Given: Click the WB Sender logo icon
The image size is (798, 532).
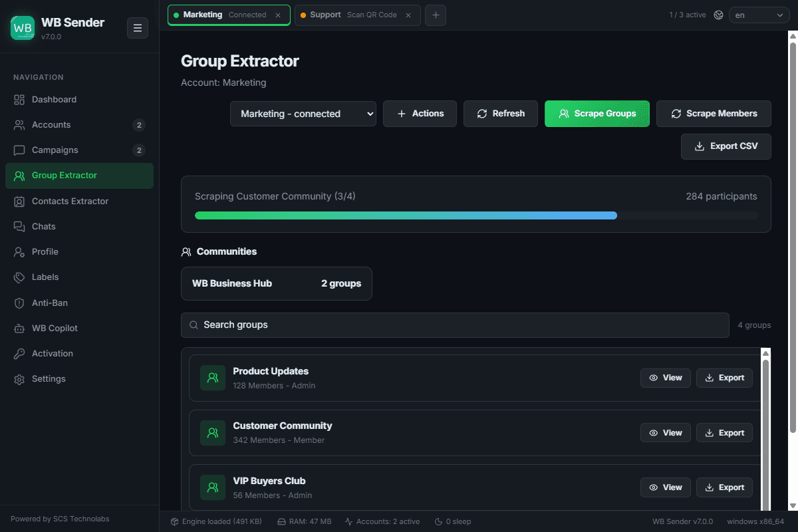Looking at the screenshot, I should click(23, 28).
